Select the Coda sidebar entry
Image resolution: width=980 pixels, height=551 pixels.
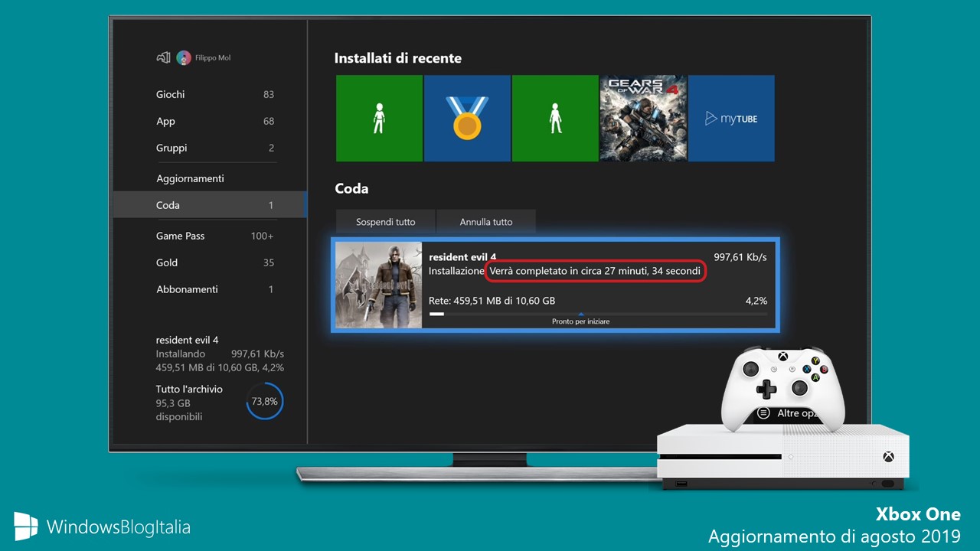click(x=210, y=205)
